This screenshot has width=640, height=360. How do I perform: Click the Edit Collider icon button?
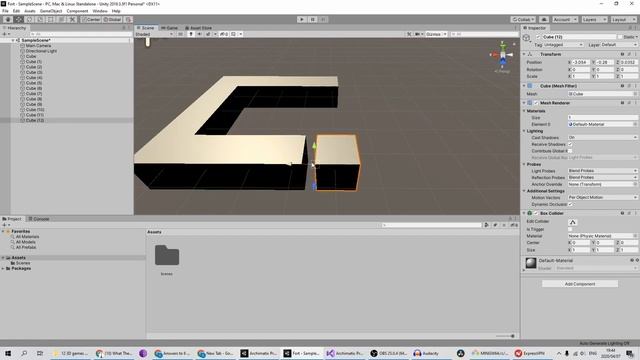[x=573, y=222]
